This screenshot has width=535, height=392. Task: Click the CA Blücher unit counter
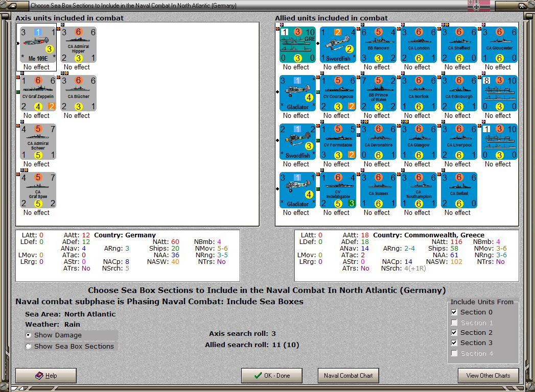tap(79, 93)
